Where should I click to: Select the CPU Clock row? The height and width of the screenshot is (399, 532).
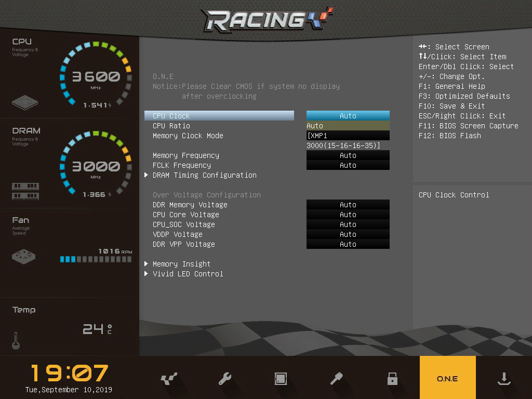(219, 116)
